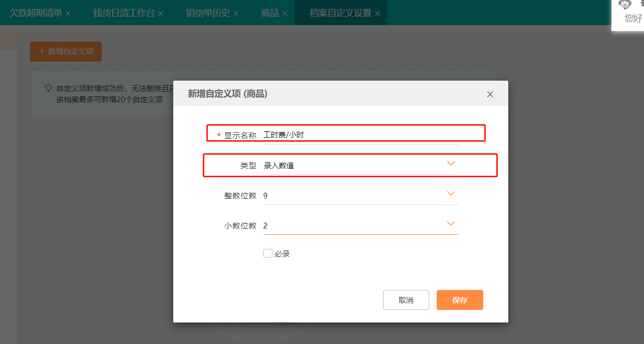The width and height of the screenshot is (644, 344).
Task: Click the lightbulb tip icon
Action: pos(48,88)
